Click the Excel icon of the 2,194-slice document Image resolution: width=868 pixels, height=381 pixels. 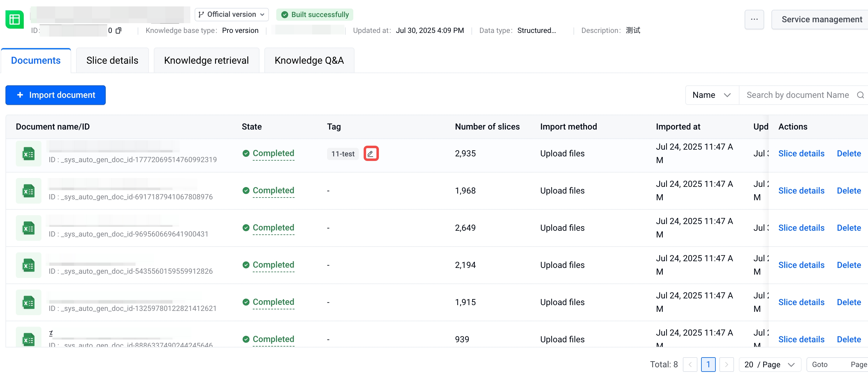point(29,266)
